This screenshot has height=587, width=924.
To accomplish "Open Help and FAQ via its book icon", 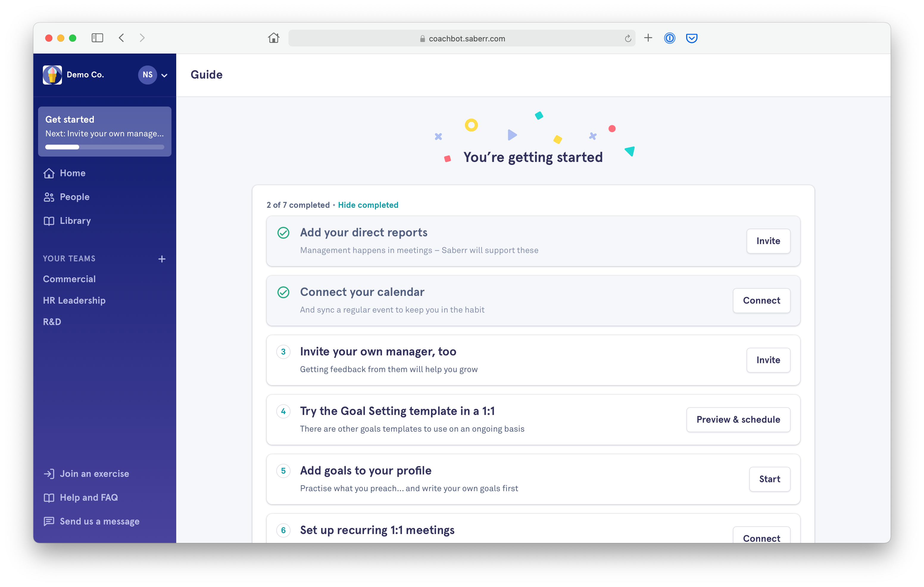I will pos(49,497).
